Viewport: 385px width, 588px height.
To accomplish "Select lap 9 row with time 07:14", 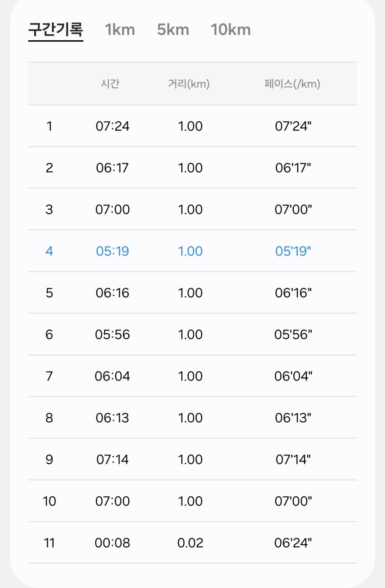I will click(192, 459).
